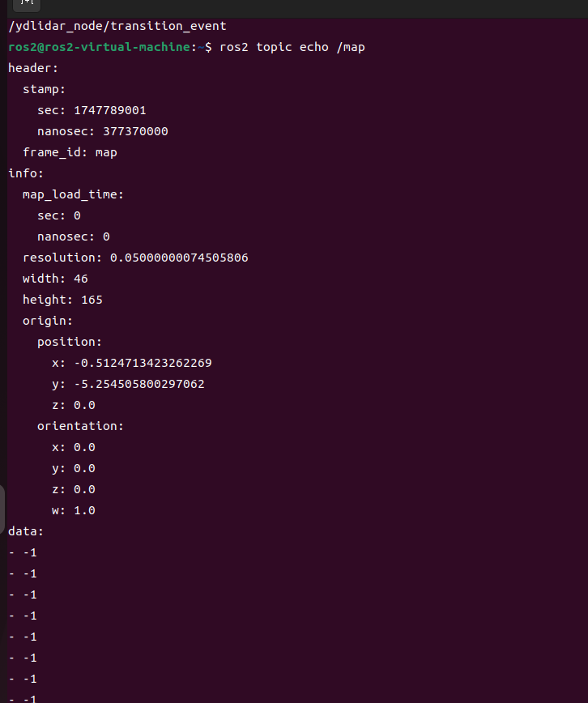Select the ros2@ros2-virtual-machine prompt text
This screenshot has height=703, width=588.
pyautogui.click(x=99, y=47)
